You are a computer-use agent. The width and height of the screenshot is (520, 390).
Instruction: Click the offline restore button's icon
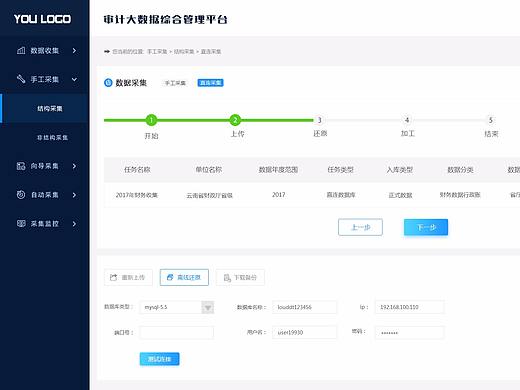point(170,277)
